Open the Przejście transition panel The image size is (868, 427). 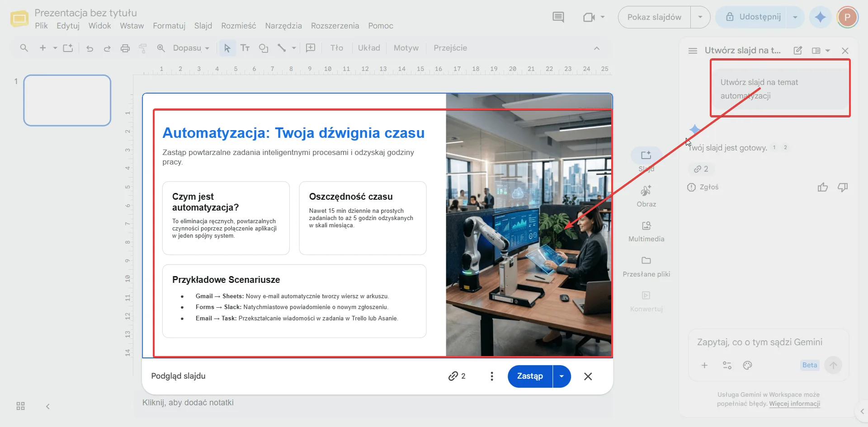tap(450, 48)
